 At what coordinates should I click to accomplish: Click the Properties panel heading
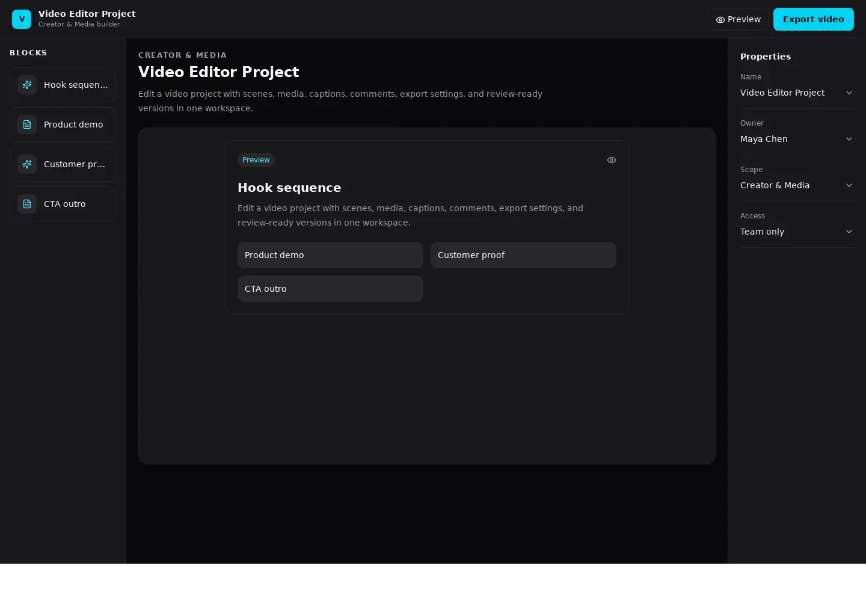point(766,57)
